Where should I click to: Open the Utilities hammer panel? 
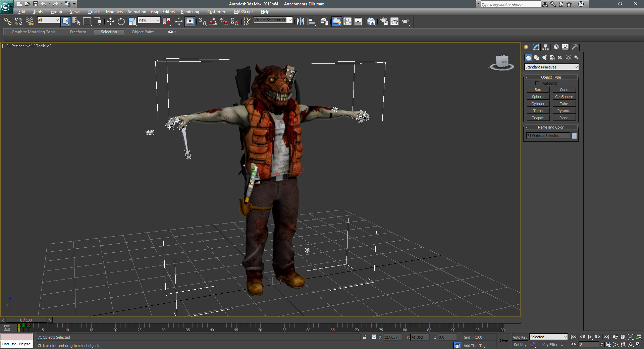[575, 47]
